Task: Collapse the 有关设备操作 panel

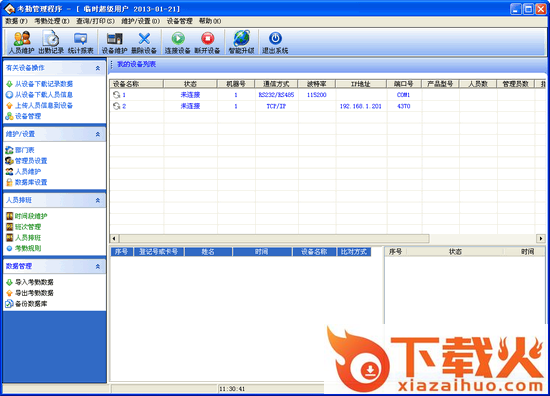Action: [x=98, y=68]
